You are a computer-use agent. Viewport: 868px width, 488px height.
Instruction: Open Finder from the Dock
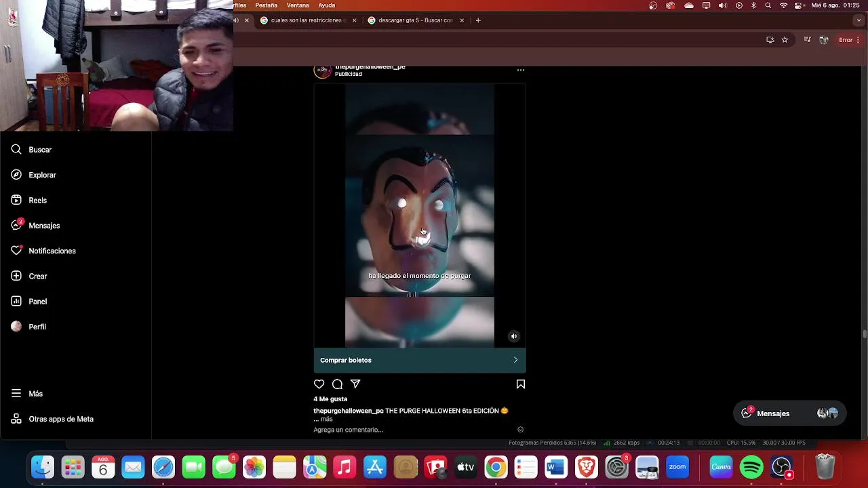pyautogui.click(x=43, y=467)
